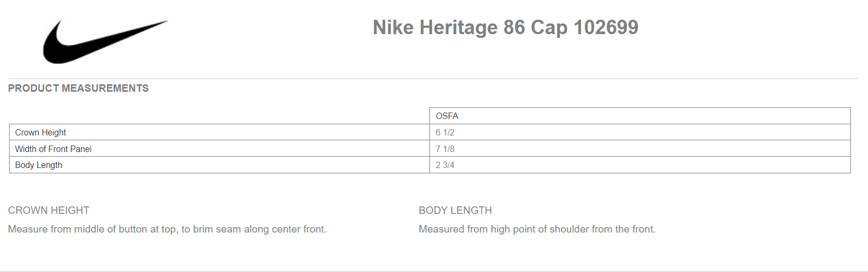This screenshot has width=868, height=272.
Task: Select the 7 1/8 front panel value
Action: coord(445,149)
